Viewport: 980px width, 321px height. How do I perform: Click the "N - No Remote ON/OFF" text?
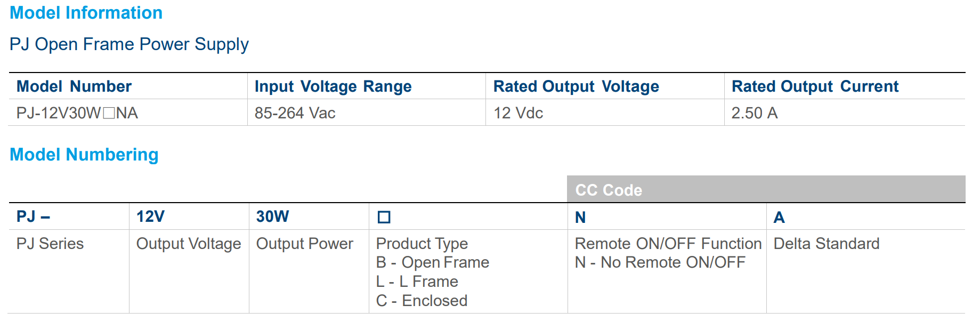click(660, 262)
